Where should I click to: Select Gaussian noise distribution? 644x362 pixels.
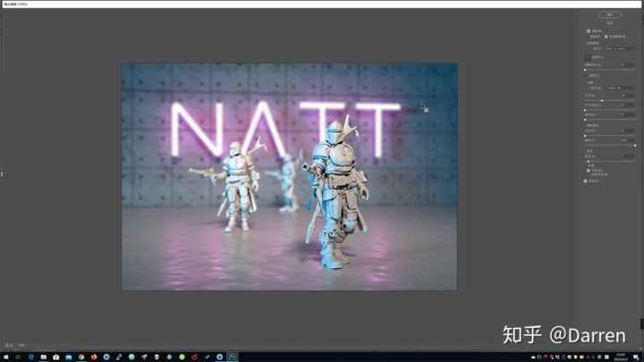pos(589,174)
